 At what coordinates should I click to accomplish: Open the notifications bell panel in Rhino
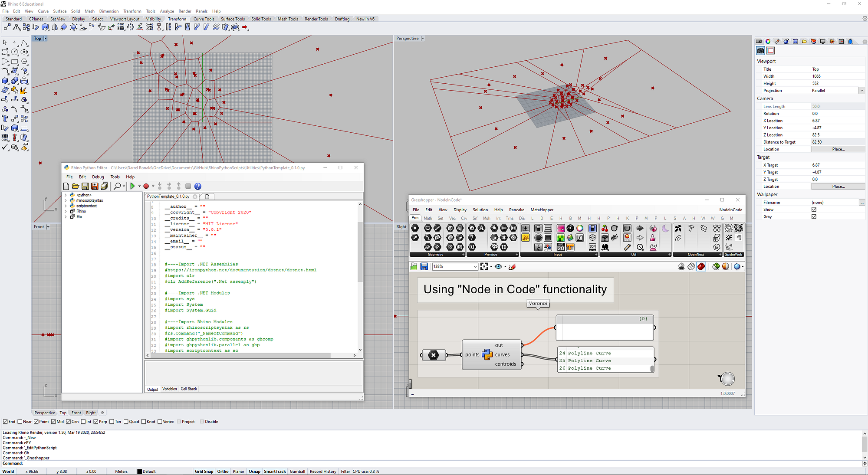(850, 41)
